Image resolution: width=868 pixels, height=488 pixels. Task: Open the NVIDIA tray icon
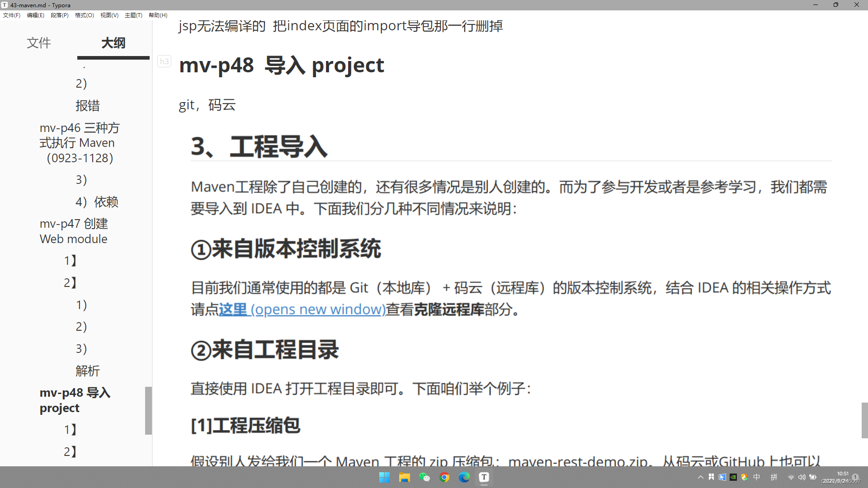click(x=733, y=477)
